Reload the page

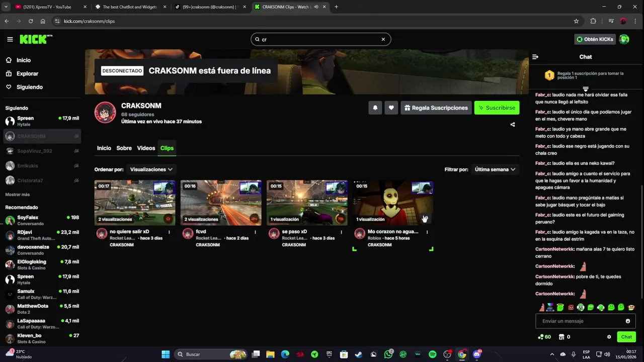tap(31, 21)
